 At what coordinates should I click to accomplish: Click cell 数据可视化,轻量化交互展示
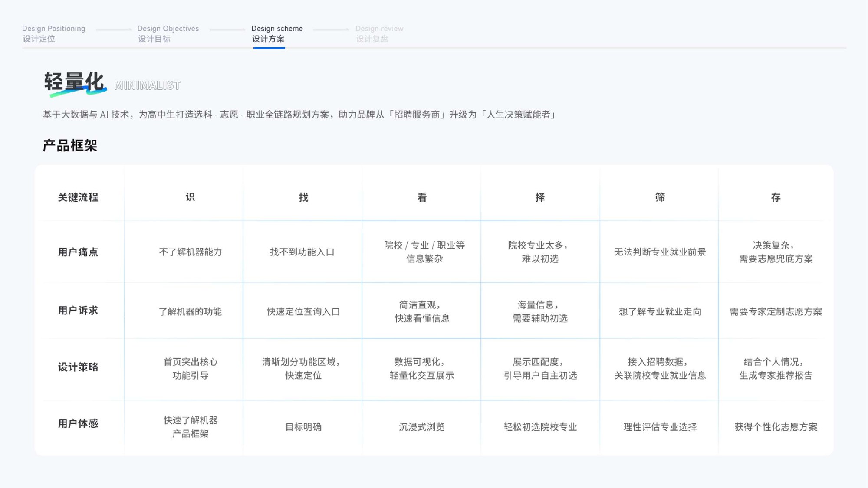click(422, 368)
